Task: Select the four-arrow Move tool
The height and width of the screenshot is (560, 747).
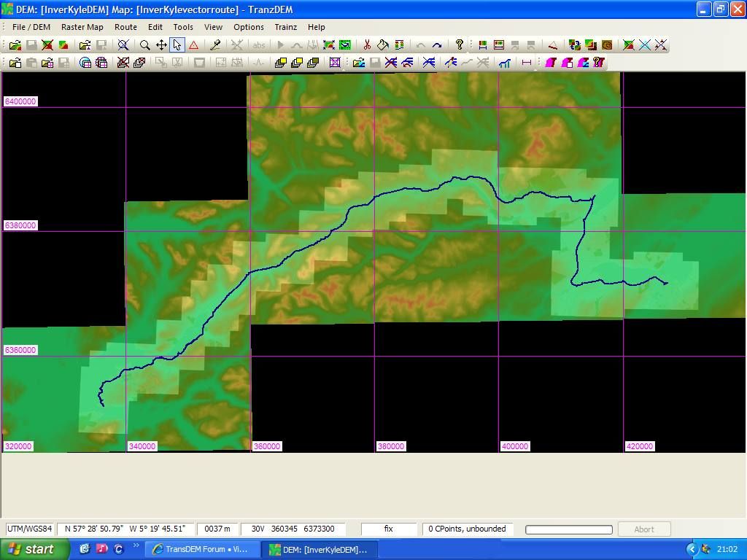Action: [161, 45]
